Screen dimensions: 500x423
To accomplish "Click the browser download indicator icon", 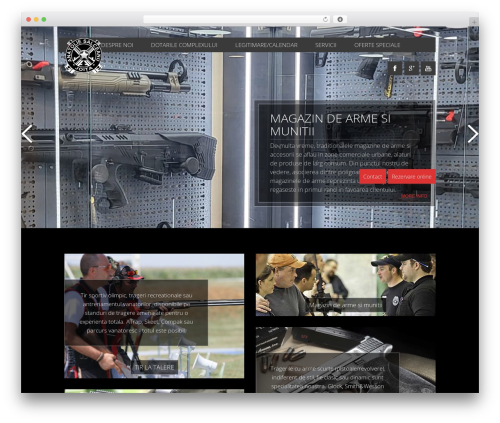I will pyautogui.click(x=340, y=19).
